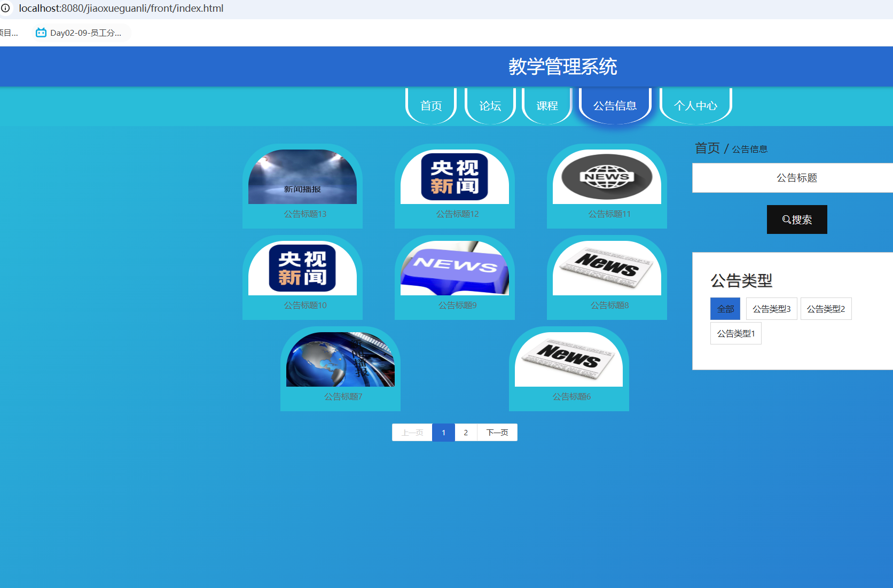Open the 公告标题10 央视新闻 thumbnail
The width and height of the screenshot is (893, 588).
[302, 268]
